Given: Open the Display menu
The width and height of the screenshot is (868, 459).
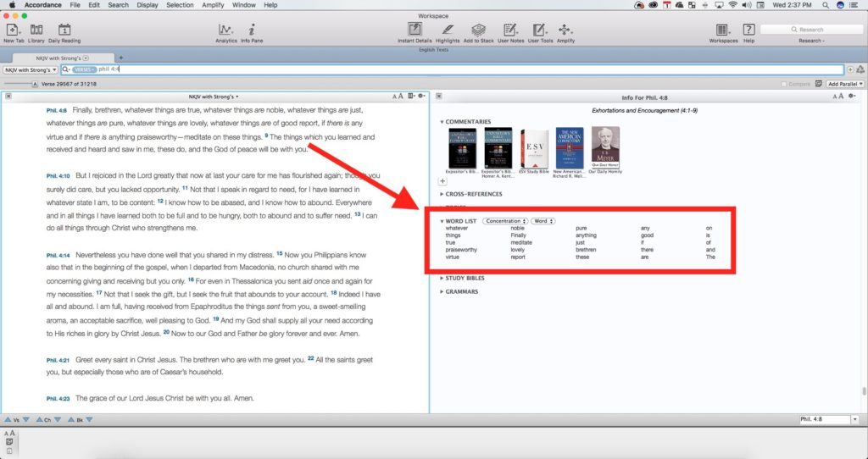Looking at the screenshot, I should point(147,5).
